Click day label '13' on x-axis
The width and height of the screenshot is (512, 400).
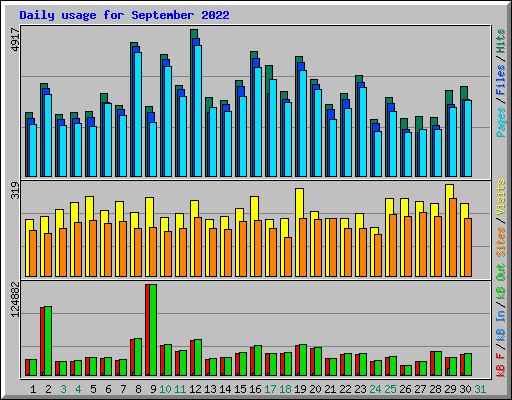(x=210, y=389)
